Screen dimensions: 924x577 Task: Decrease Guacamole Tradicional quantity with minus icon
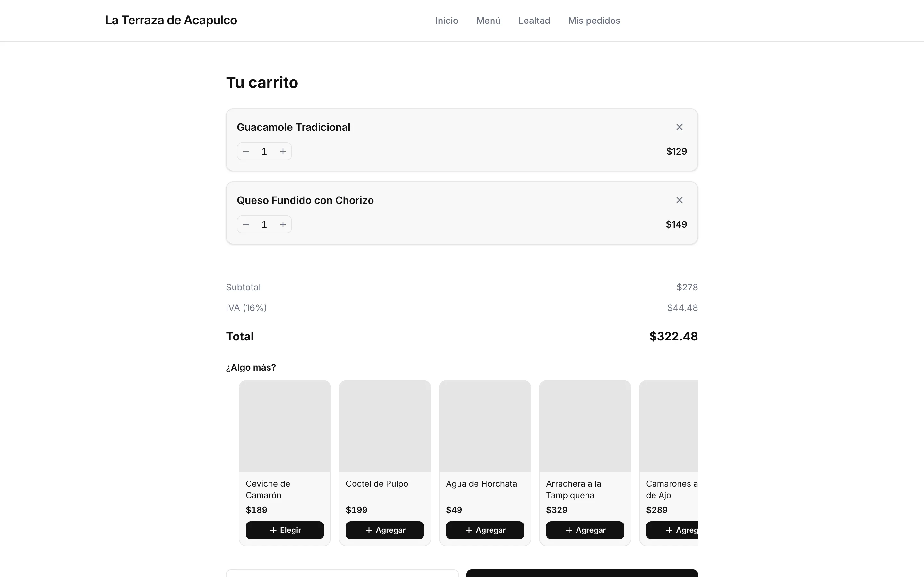pyautogui.click(x=246, y=152)
